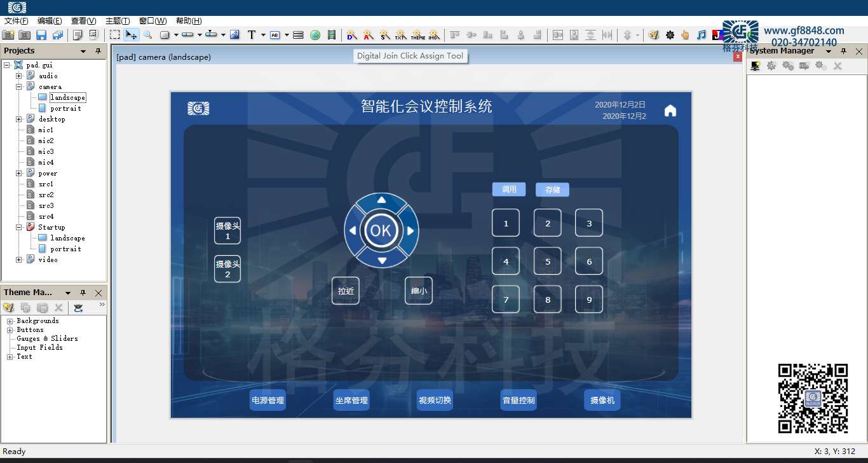
Task: Select the image insert tool
Action: pyautogui.click(x=234, y=35)
